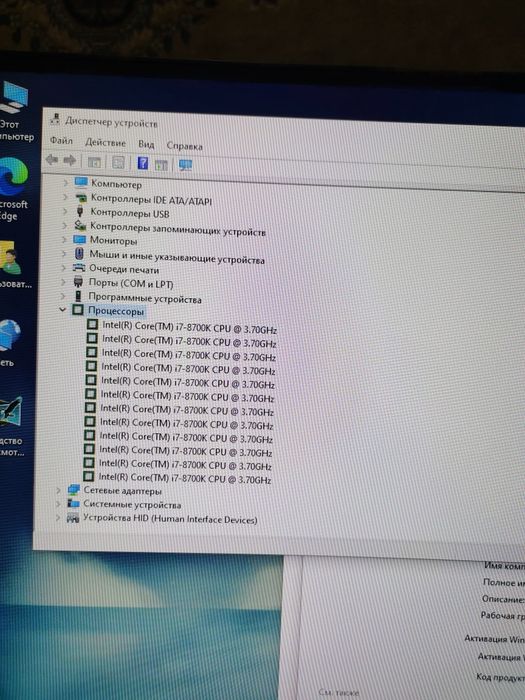Viewport: 525px width, 700px height.
Task: Expand the Очереди печати chevron
Action: point(63,268)
